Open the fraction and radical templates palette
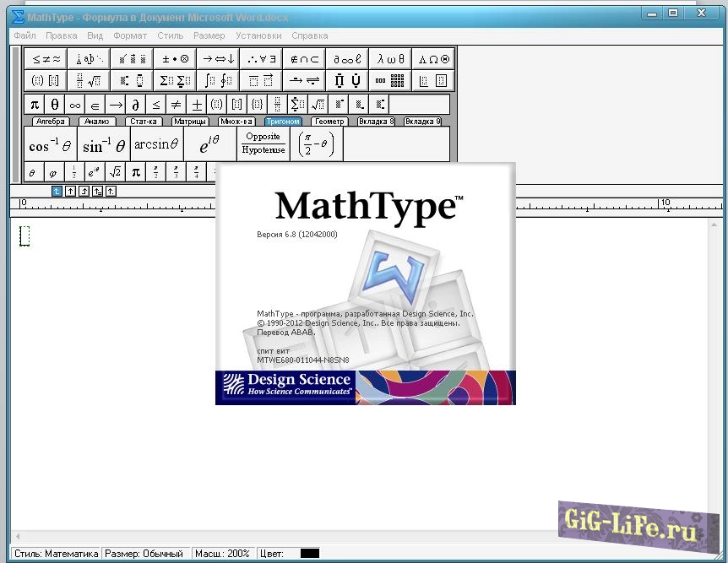This screenshot has height=563, width=728. click(x=88, y=81)
